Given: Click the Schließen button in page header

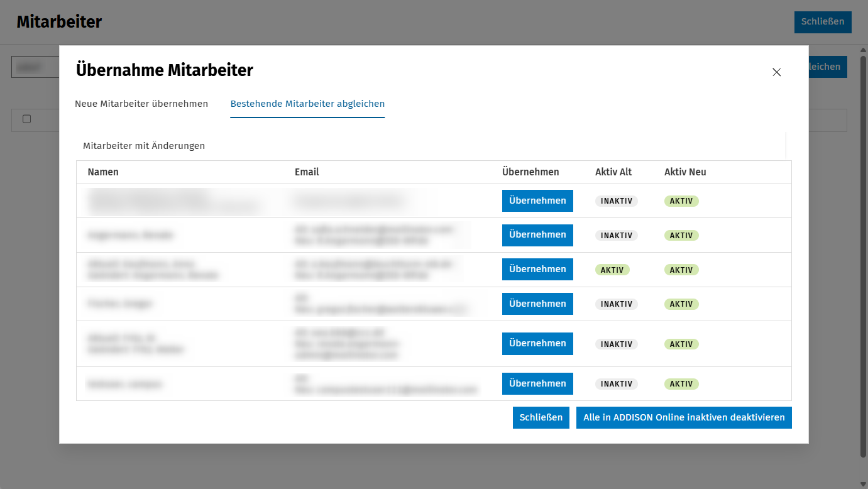Looking at the screenshot, I should tap(823, 22).
